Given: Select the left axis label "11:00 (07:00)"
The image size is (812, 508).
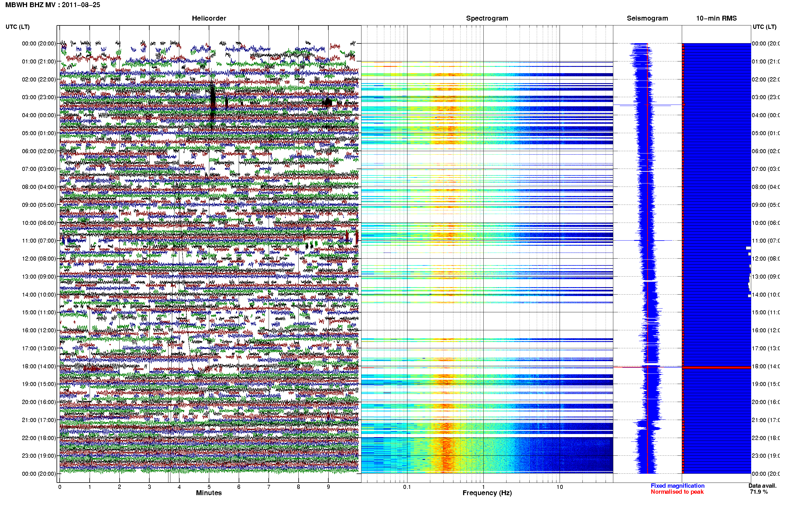Looking at the screenshot, I should pos(39,241).
